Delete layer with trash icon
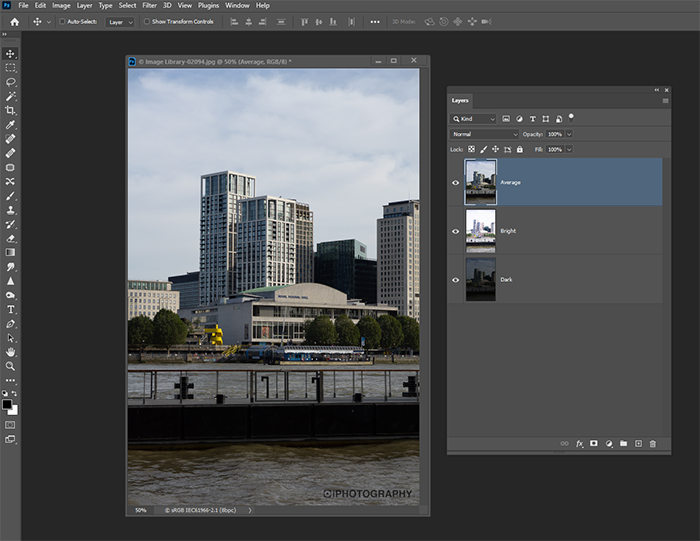This screenshot has height=541, width=700. pos(653,443)
